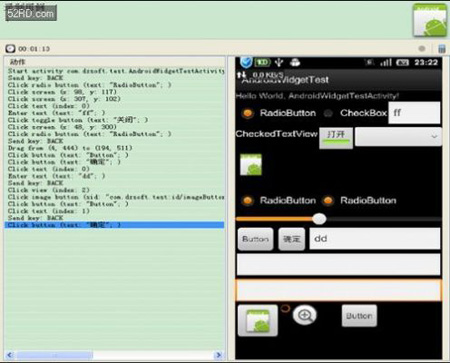Screen dimensions: 450x363
Task: Toggle the 打开 switch button
Action: click(336, 138)
